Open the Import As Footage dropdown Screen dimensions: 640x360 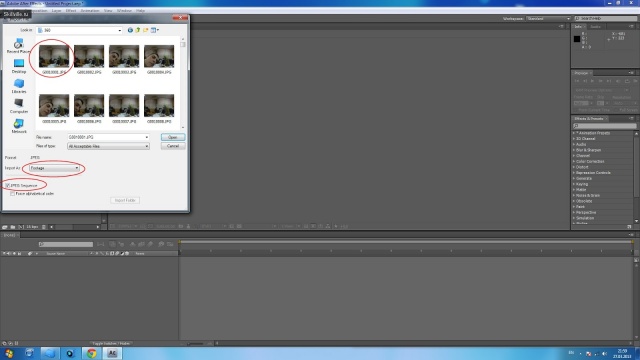(54, 168)
